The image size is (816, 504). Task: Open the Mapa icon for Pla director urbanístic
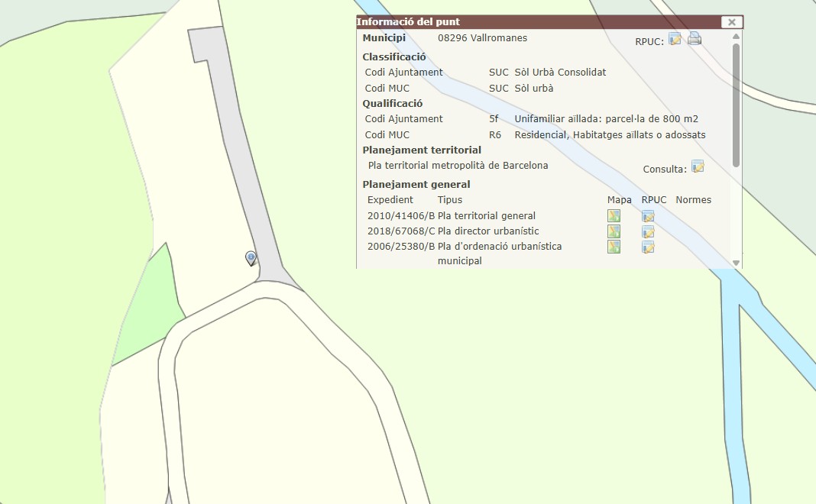(x=614, y=231)
